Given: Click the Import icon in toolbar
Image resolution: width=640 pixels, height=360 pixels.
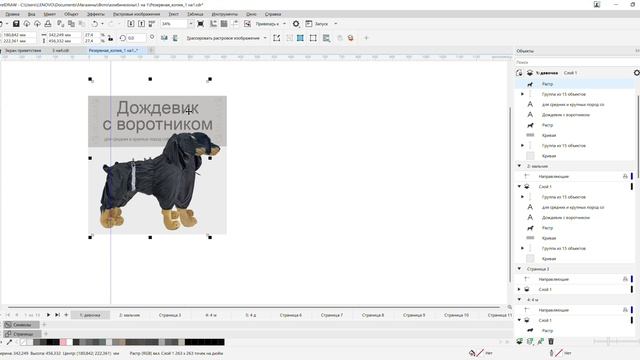Looking at the screenshot, I should pyautogui.click(x=131, y=24).
